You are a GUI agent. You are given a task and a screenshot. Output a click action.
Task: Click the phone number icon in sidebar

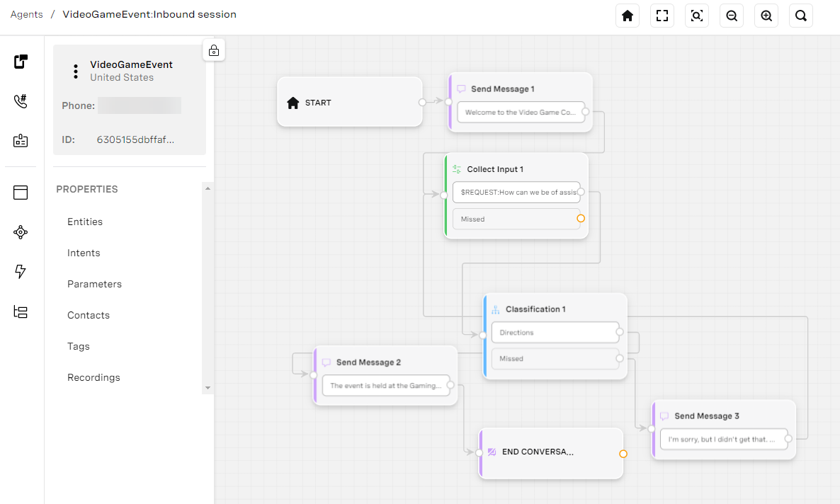(x=21, y=101)
